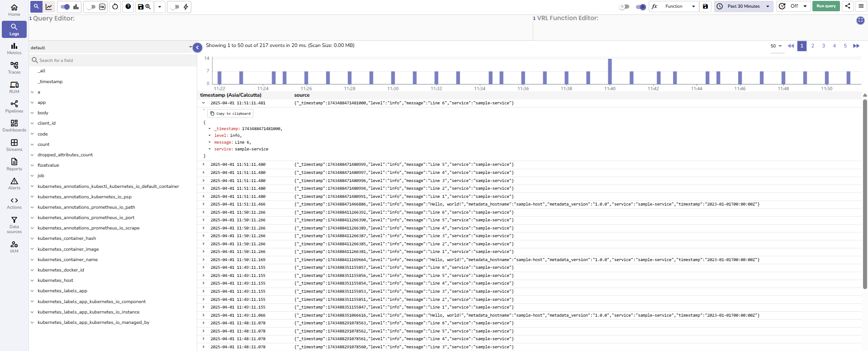Open the Alerts section

click(x=14, y=183)
